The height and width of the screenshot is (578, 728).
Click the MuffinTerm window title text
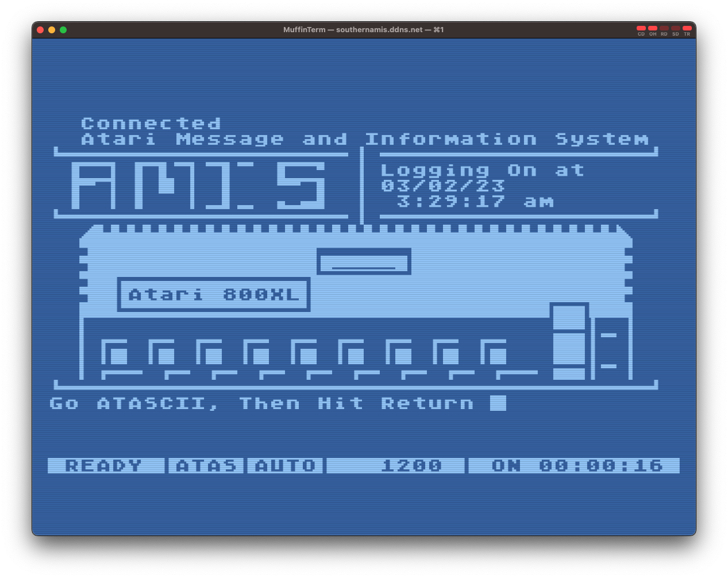coord(363,30)
